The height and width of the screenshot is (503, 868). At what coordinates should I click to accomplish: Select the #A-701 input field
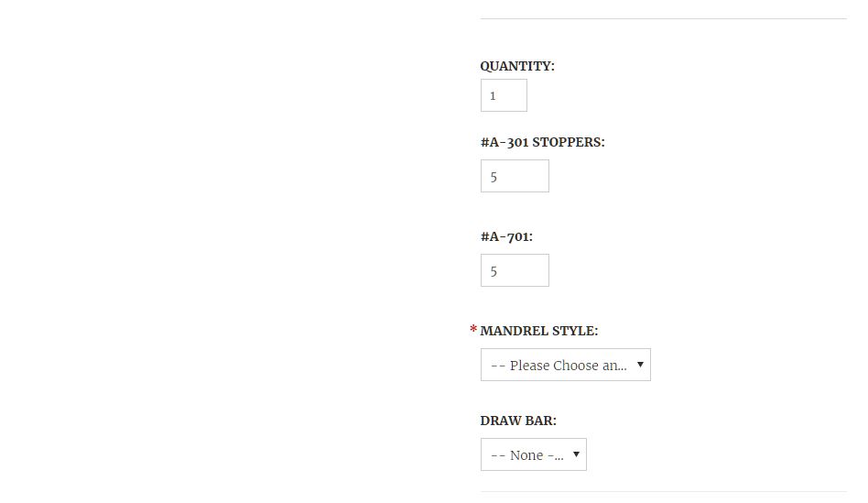click(515, 270)
